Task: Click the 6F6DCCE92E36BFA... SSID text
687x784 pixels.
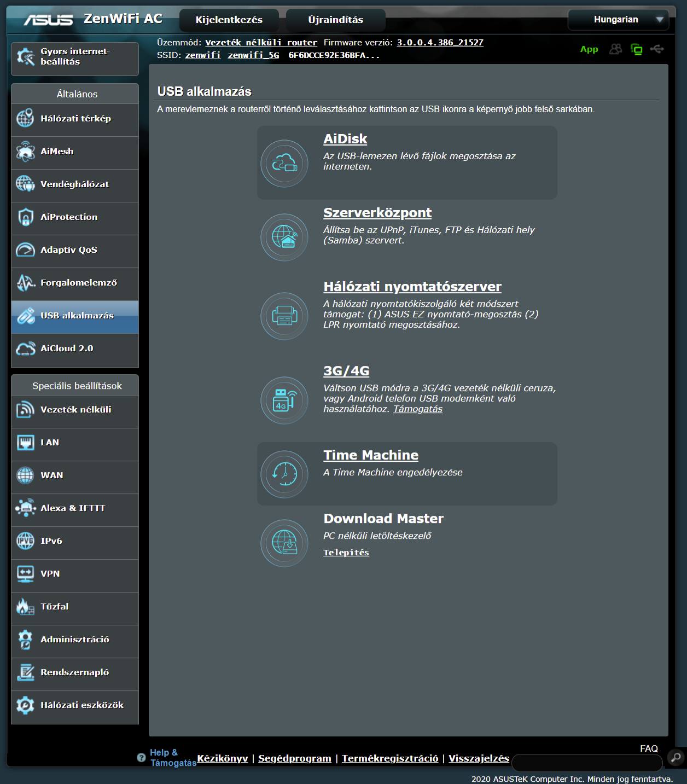Action: 334,55
